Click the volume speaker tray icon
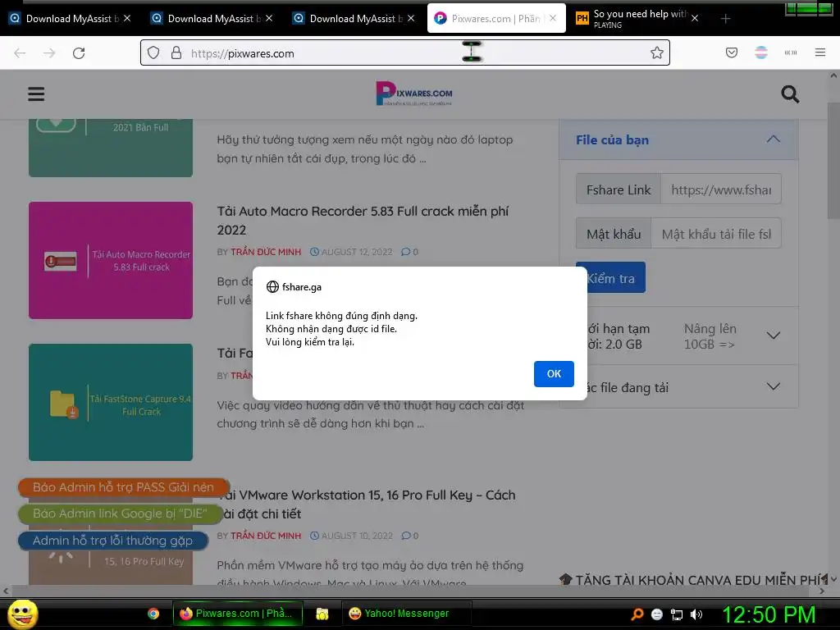 point(696,614)
